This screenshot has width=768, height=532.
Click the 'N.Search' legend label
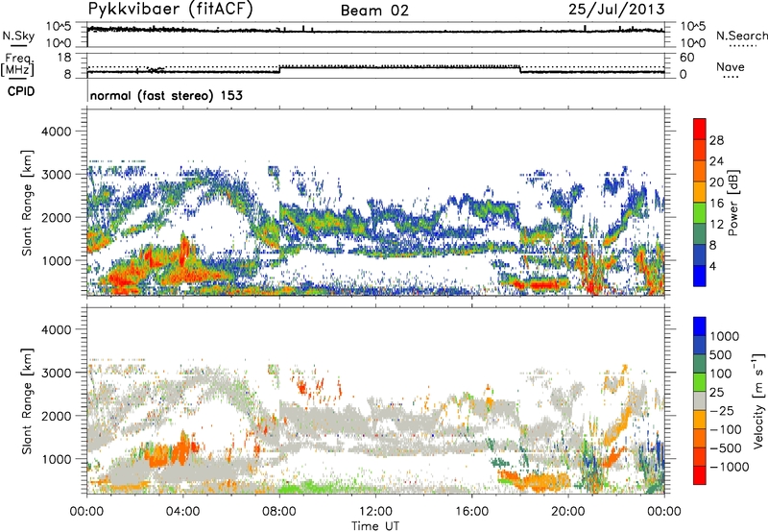click(741, 36)
